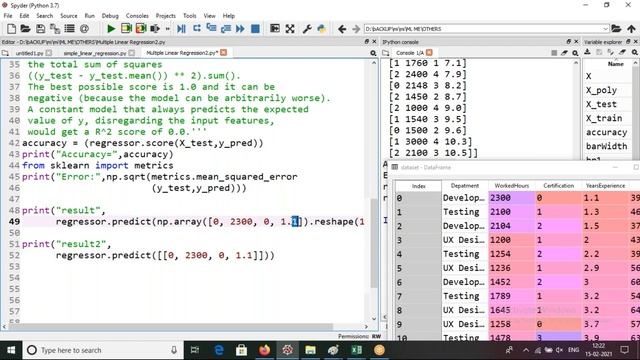This screenshot has width=640, height=360.
Task: Select the YearsExperience cell 2.9
Action: [x=605, y=268]
